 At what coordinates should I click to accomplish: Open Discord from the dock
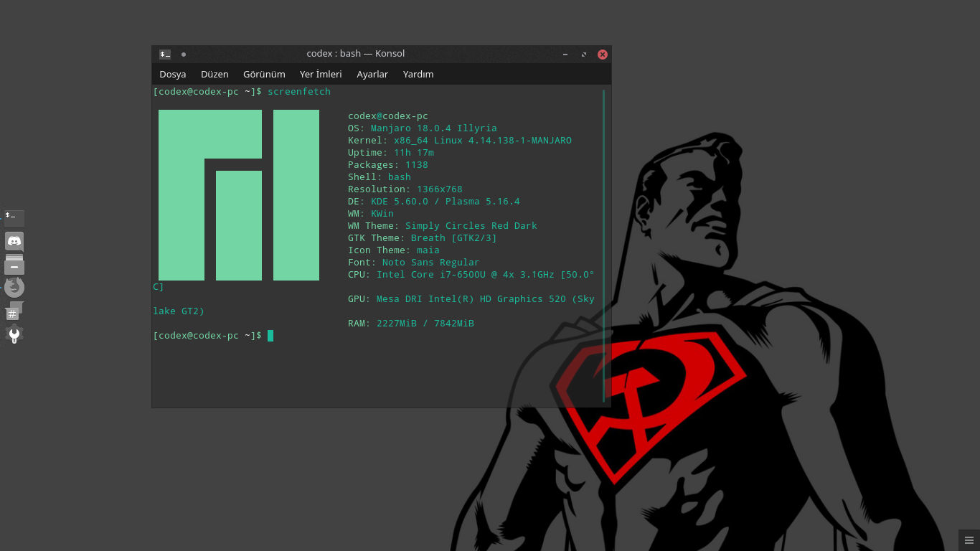pos(14,241)
